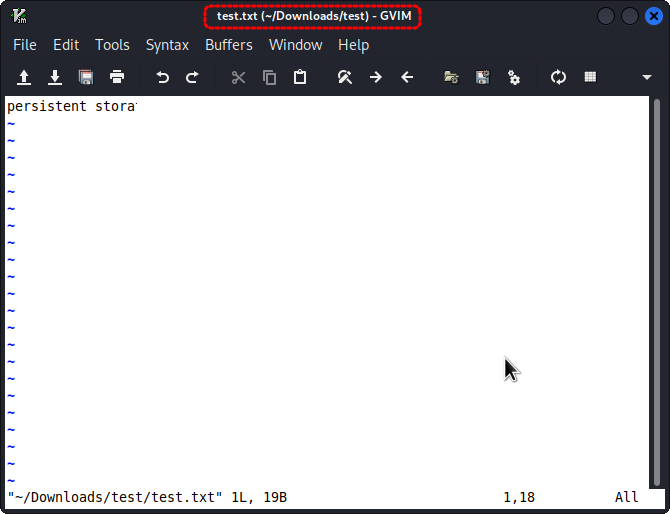Open the Help menu
Image resolution: width=670 pixels, height=514 pixels.
(353, 45)
